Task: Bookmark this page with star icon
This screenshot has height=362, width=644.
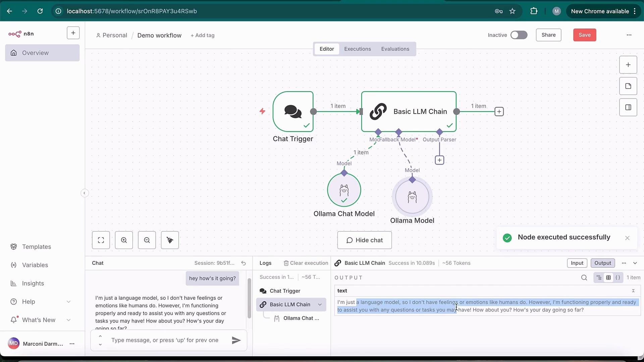Action: point(512,11)
